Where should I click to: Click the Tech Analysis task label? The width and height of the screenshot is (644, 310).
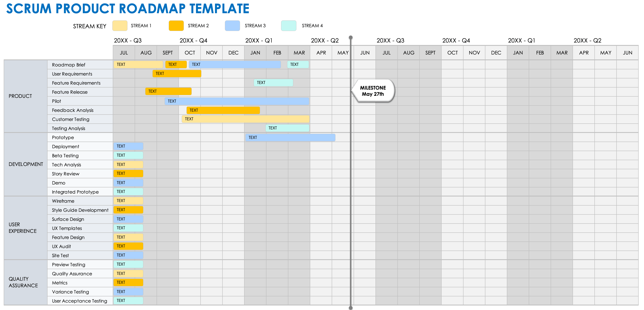coord(66,165)
